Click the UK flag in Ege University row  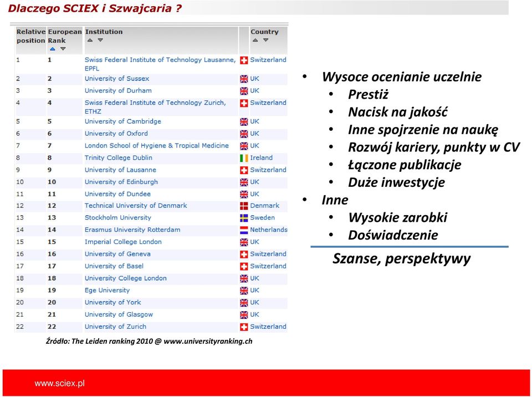click(244, 291)
